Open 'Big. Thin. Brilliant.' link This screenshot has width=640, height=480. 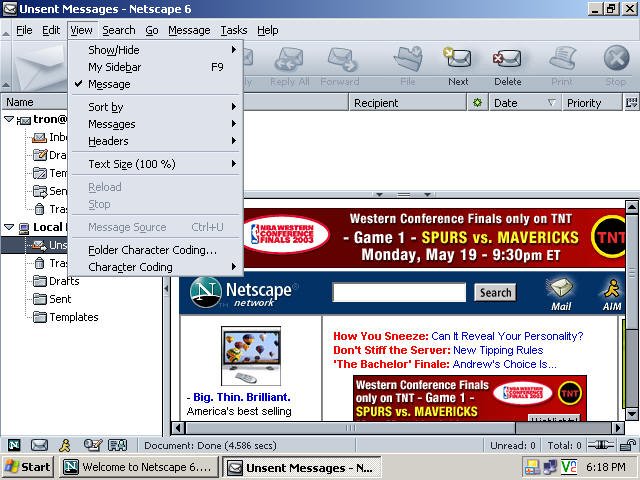point(242,397)
